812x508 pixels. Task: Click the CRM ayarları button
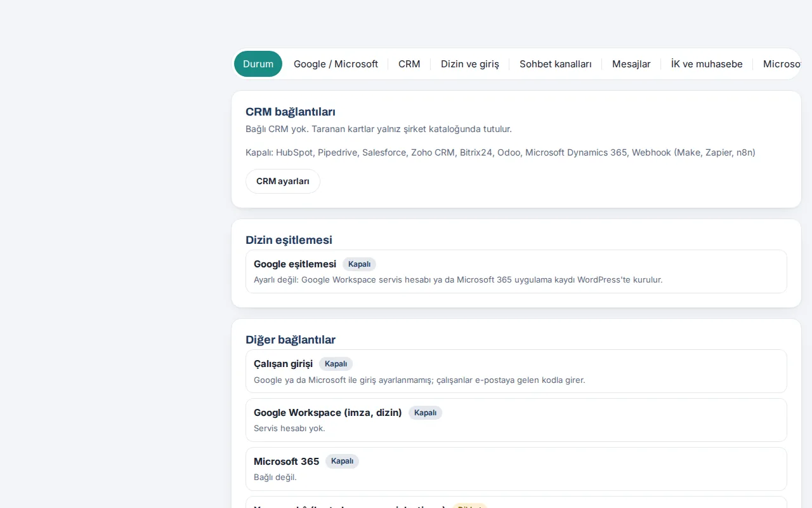283,181
